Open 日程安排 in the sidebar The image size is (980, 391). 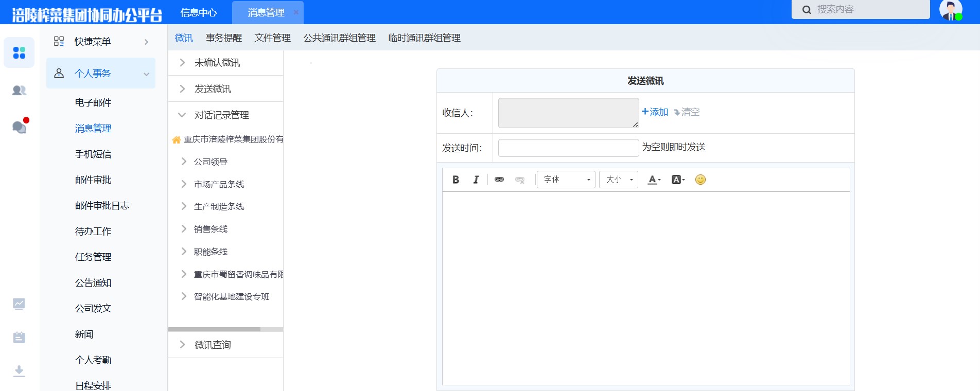point(93,385)
